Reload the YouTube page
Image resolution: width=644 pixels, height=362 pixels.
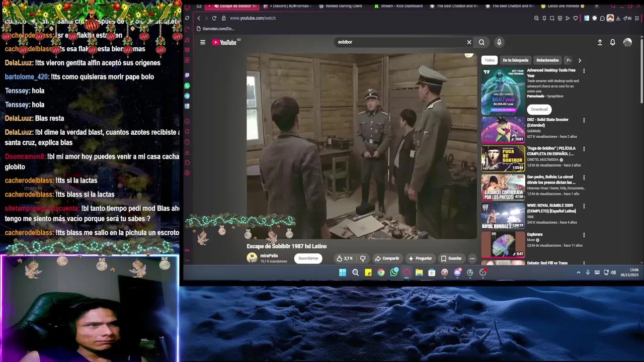coord(214,18)
